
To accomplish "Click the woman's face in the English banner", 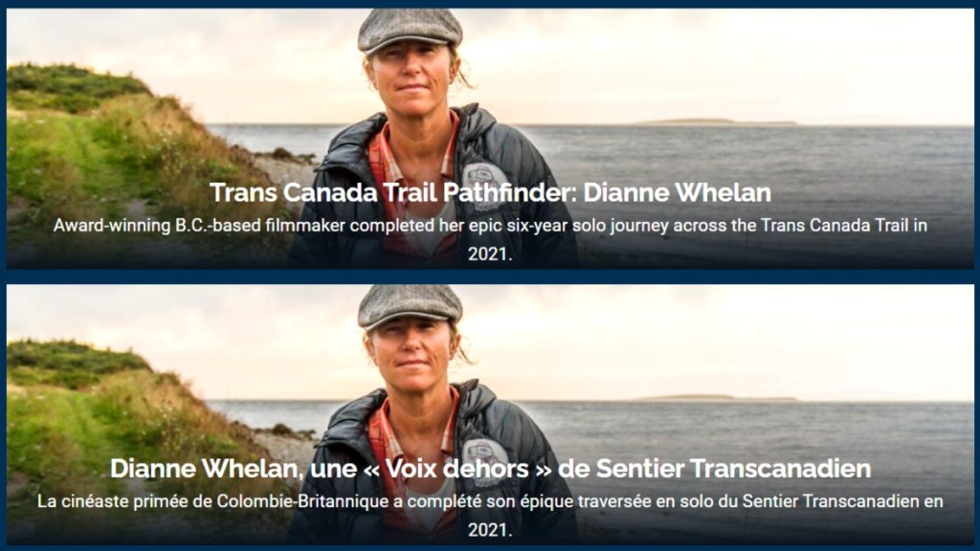I will coord(412,80).
